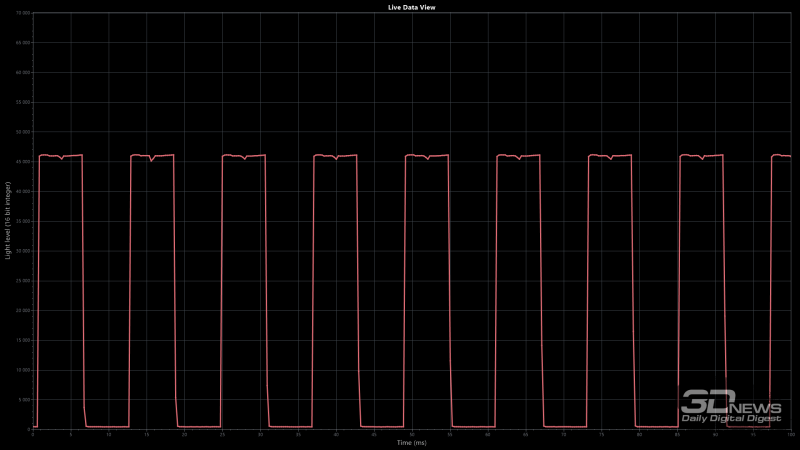Image resolution: width=800 pixels, height=450 pixels.
Task: Click the low baseline between first two pulses
Action: [x=107, y=427]
